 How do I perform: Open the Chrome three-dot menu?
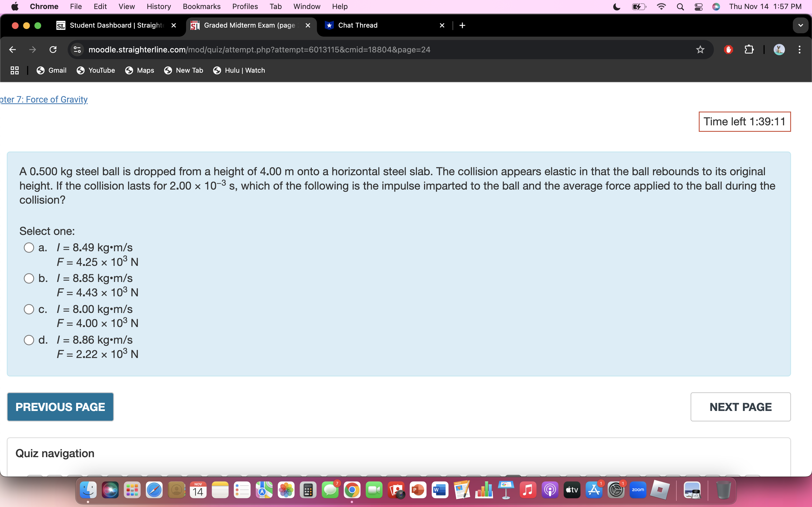point(800,49)
